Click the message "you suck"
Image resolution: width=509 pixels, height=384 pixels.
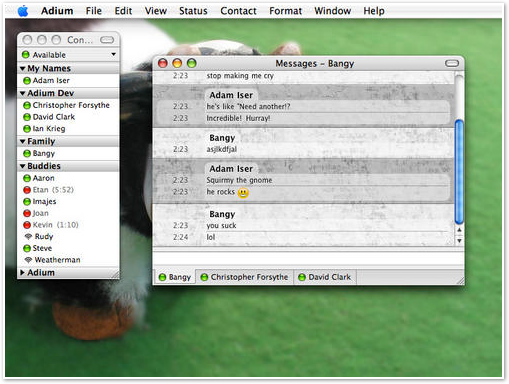(x=221, y=226)
